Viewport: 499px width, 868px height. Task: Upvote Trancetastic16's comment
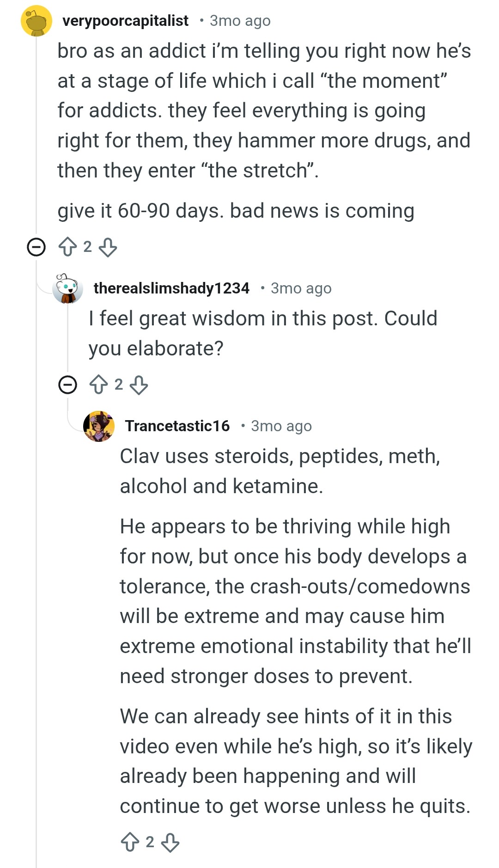tap(130, 842)
